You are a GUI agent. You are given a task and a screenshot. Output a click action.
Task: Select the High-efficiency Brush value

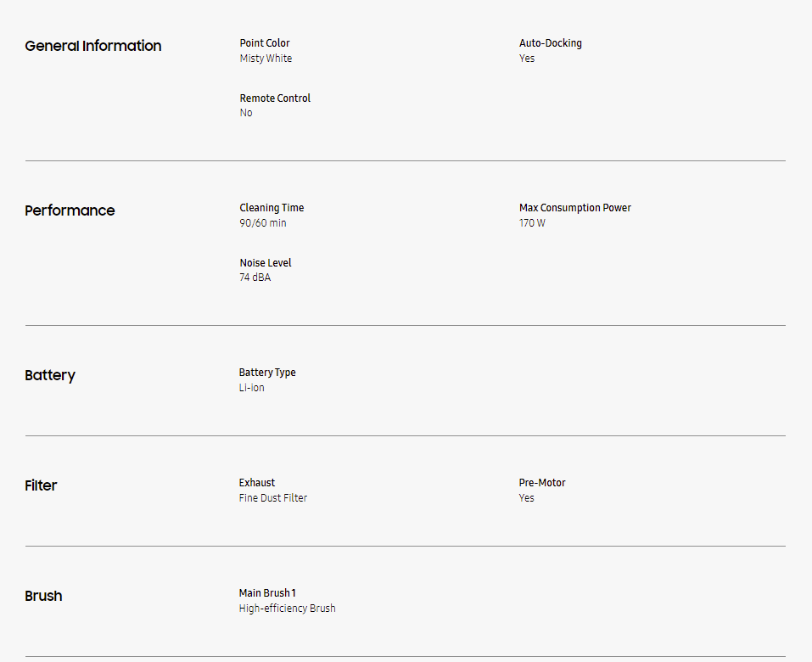coord(288,609)
